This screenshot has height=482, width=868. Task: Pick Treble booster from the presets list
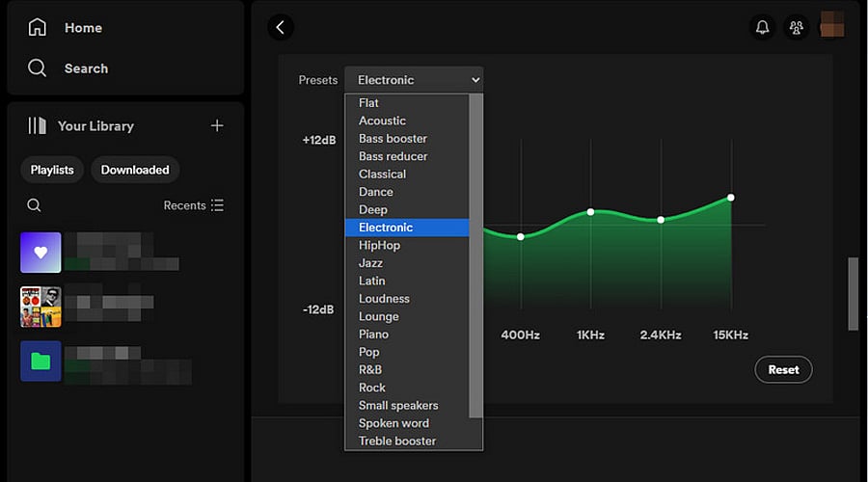click(x=397, y=441)
